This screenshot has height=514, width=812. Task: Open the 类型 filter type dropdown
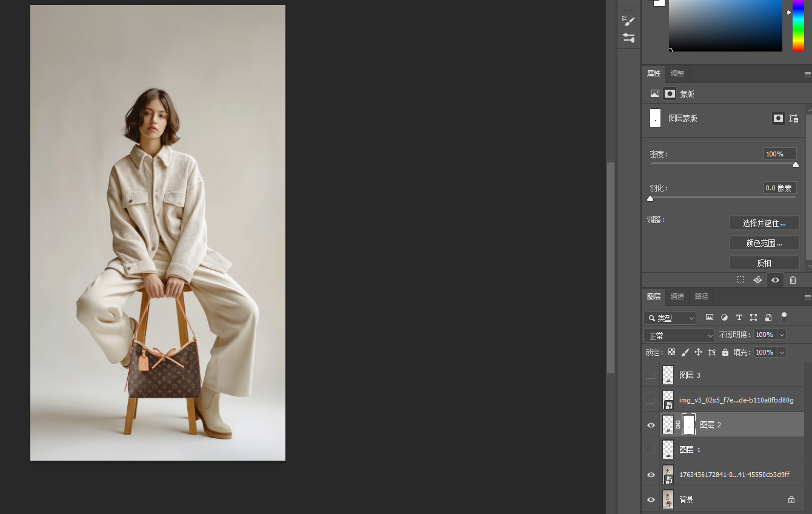coord(670,318)
